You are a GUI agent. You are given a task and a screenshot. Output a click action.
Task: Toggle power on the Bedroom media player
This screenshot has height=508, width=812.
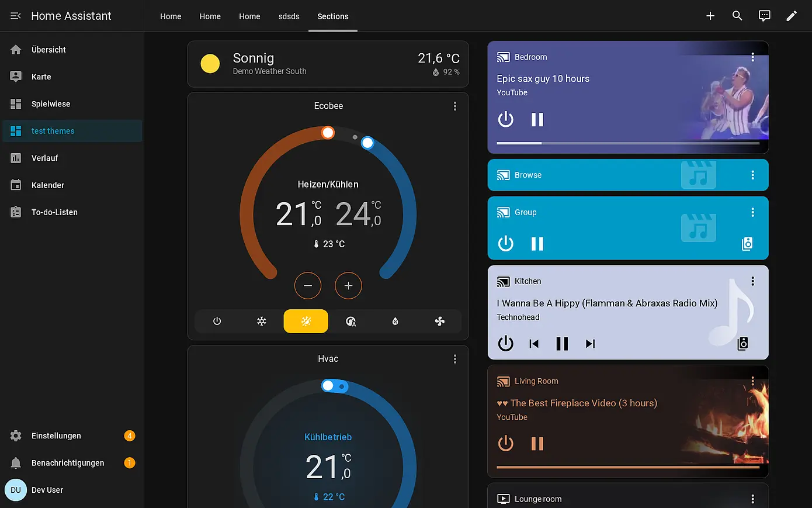[506, 120]
